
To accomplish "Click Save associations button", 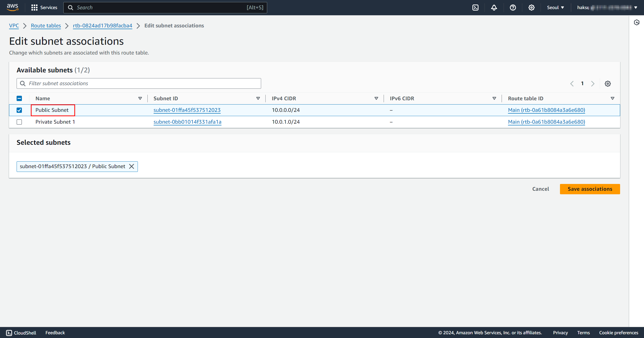I will pyautogui.click(x=590, y=189).
